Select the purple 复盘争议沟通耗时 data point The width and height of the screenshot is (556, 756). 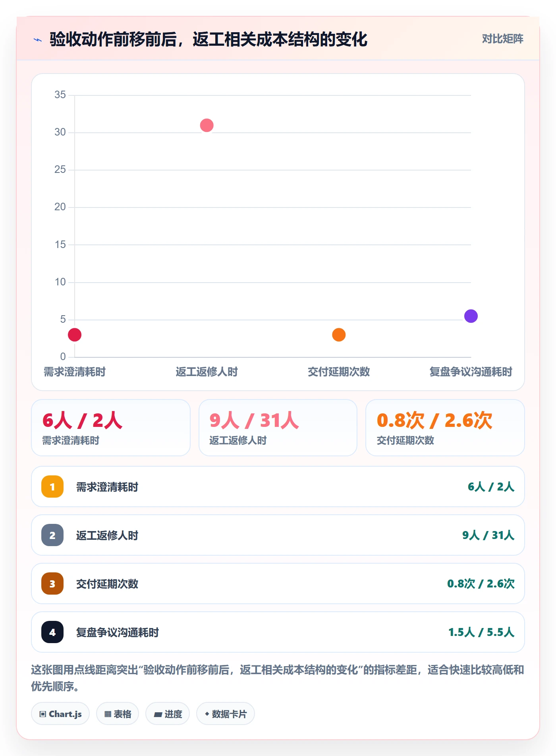click(471, 316)
